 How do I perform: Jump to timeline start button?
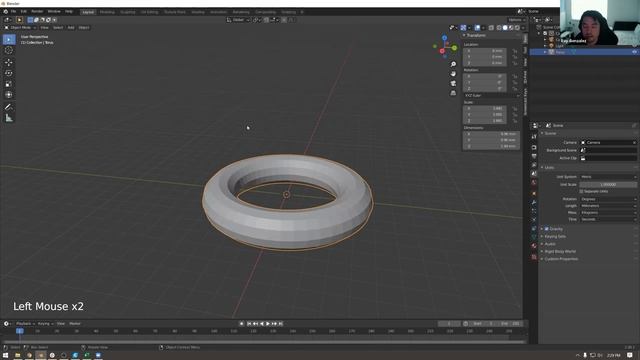pos(249,324)
